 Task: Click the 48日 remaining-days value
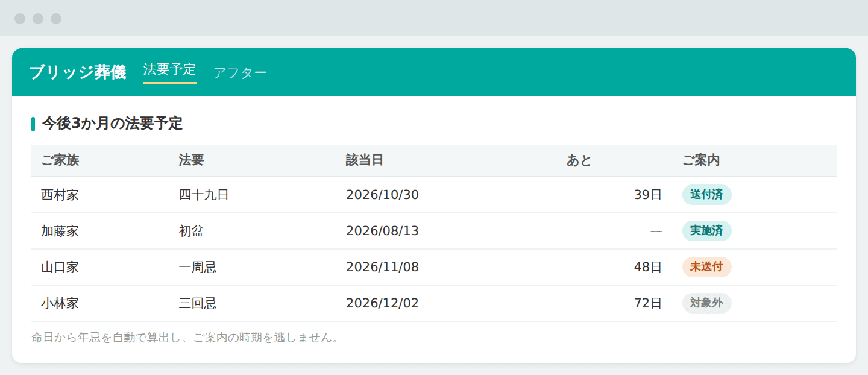click(x=648, y=267)
